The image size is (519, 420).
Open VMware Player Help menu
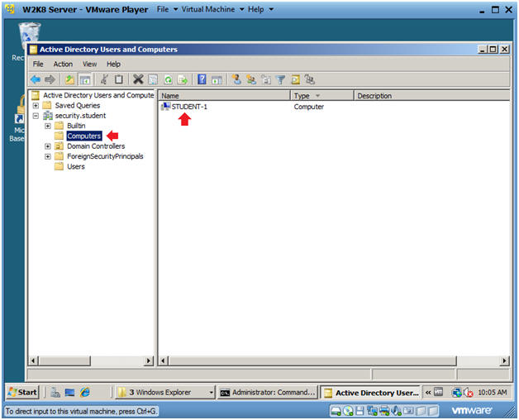(261, 9)
